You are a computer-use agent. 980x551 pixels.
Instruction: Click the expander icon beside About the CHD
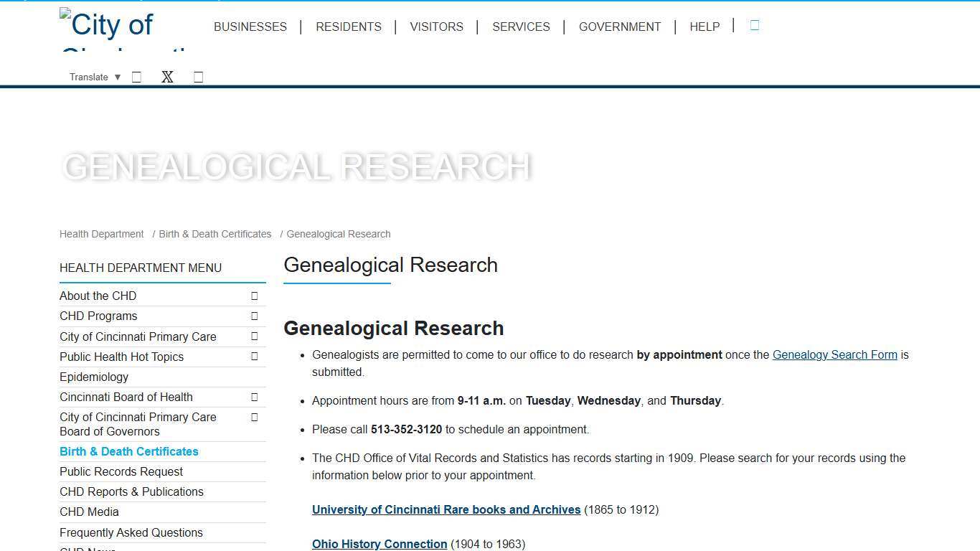point(254,296)
